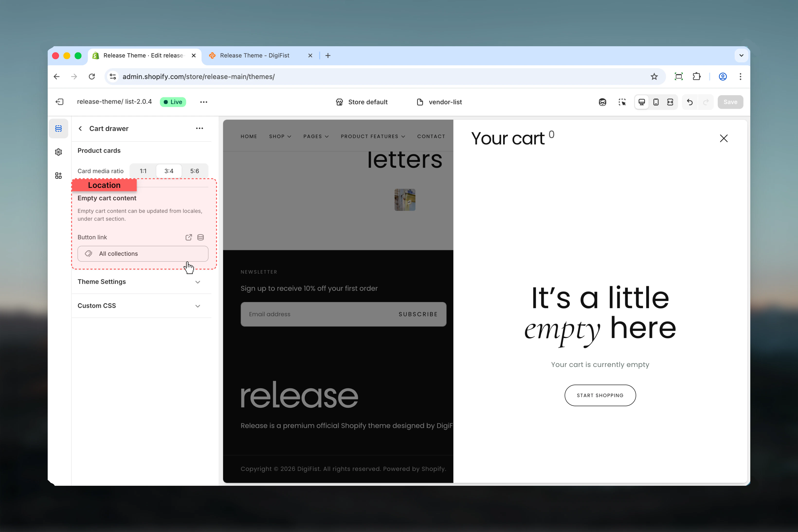The image size is (798, 532).
Task: Click the Subscribe button
Action: 418,314
